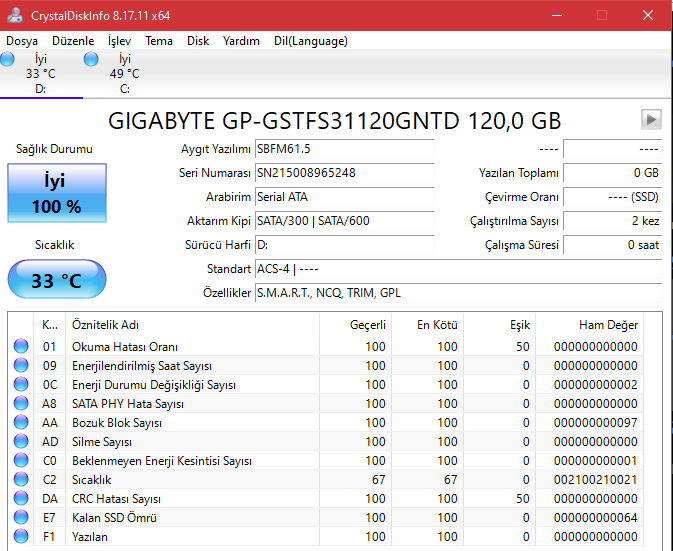Click the status orb for disk D:
This screenshot has width=673, height=551.
[7, 59]
